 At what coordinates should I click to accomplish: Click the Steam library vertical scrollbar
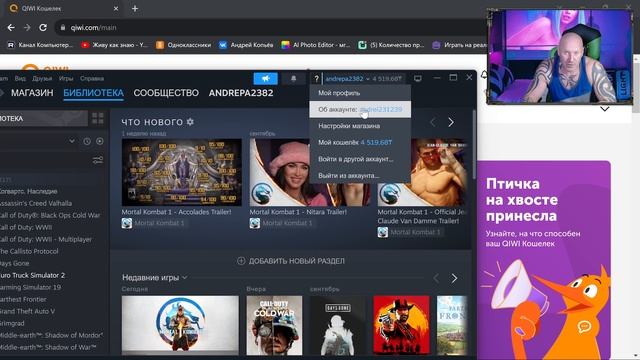point(474,145)
